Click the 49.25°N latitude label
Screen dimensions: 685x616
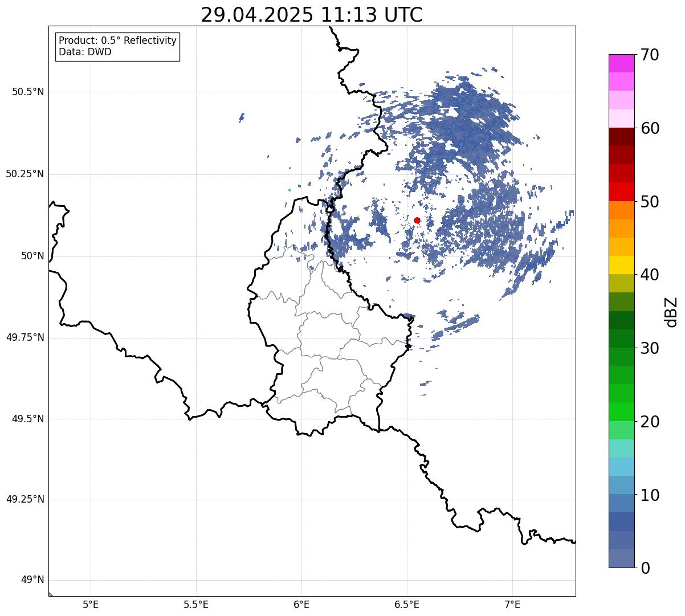(25, 499)
